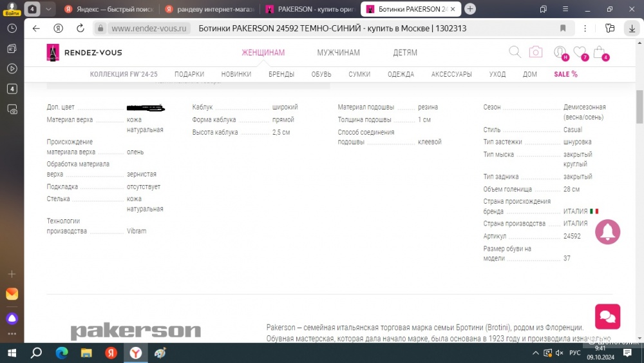Select the ЖЕНЩИНАМ section

coord(263,53)
